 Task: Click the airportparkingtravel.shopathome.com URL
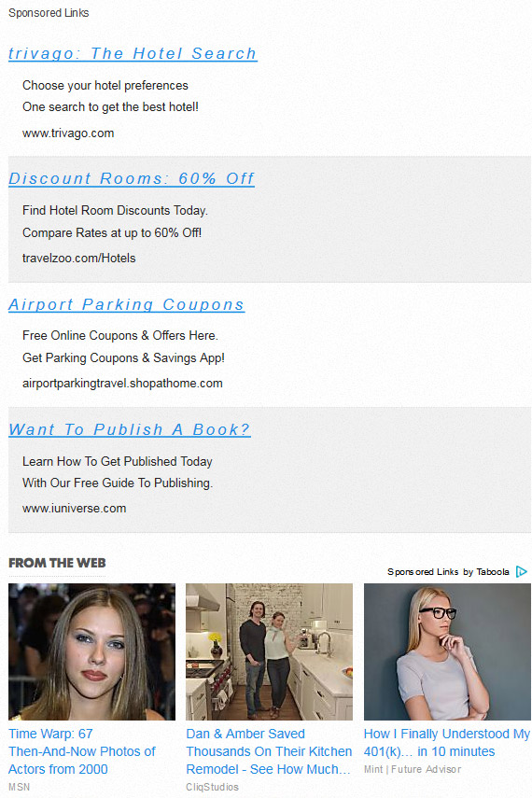coord(122,384)
